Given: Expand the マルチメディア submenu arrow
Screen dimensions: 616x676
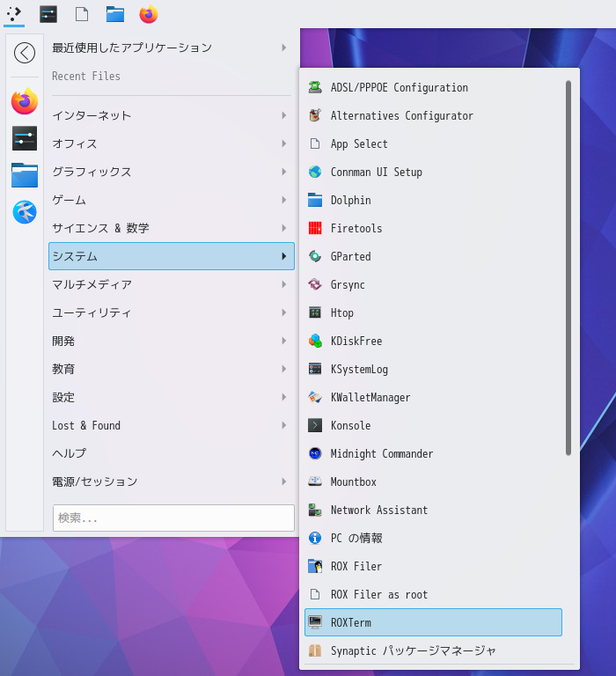Looking at the screenshot, I should click(284, 284).
